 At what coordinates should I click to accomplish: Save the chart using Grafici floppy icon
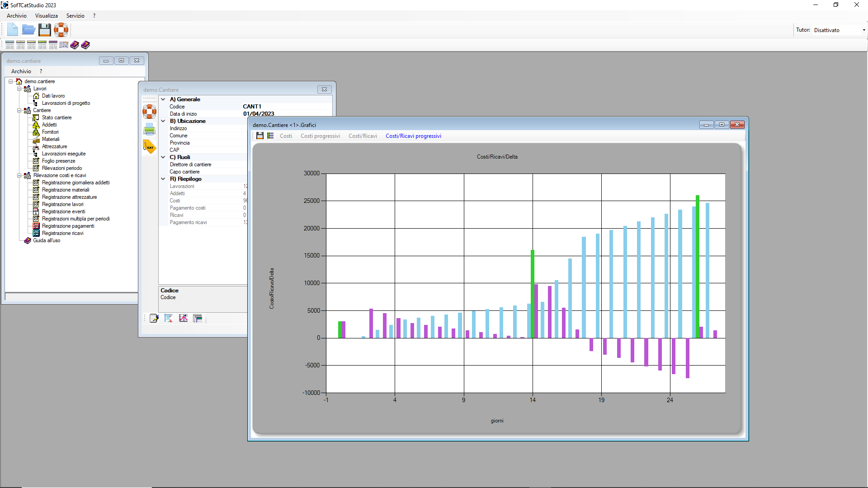pyautogui.click(x=260, y=136)
